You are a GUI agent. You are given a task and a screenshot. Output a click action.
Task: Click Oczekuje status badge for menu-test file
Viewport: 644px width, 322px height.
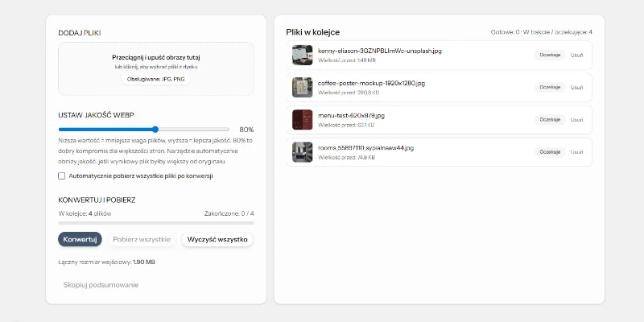[x=550, y=119]
